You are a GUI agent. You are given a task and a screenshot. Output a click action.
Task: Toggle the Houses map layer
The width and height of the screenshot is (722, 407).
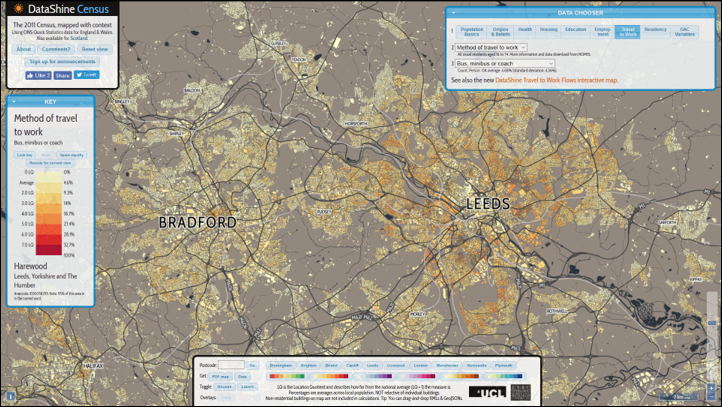click(x=224, y=386)
